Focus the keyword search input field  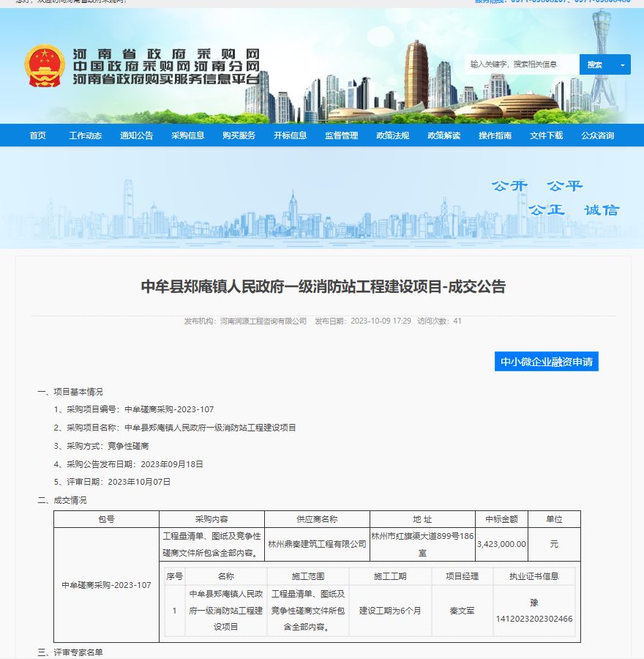(x=521, y=64)
